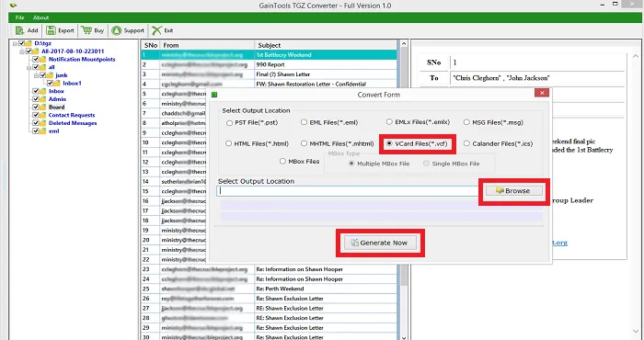
Task: Collapse the junk folder node
Action: (x=36, y=75)
